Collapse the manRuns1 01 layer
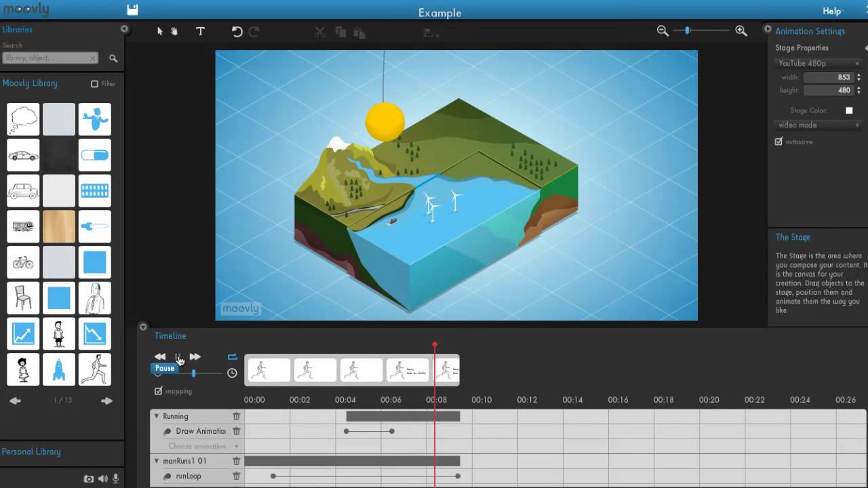Screen dimensions: 868x488 pos(157,461)
